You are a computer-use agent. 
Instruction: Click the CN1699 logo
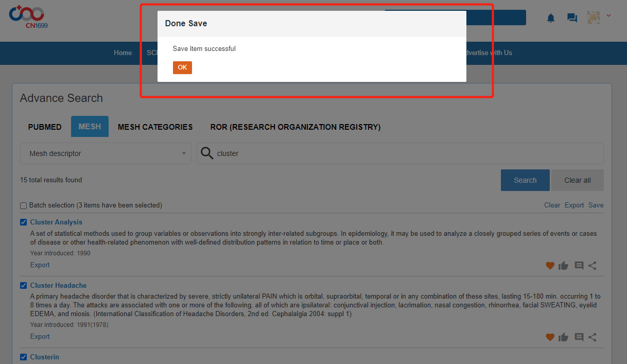coord(28,16)
